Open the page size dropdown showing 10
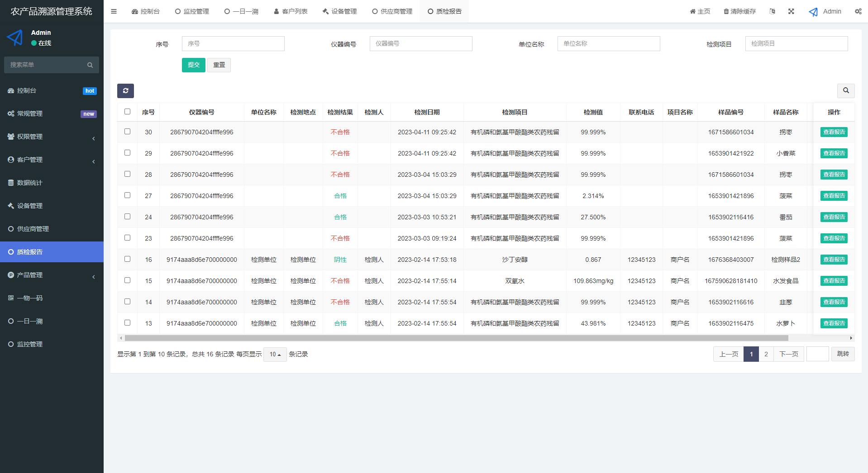Screen dimensions: 868x473 [275, 355]
